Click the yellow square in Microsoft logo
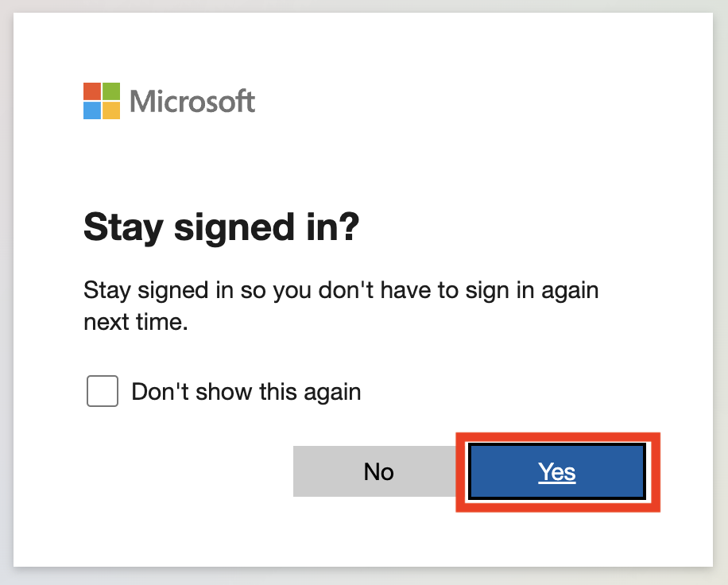 pyautogui.click(x=111, y=110)
